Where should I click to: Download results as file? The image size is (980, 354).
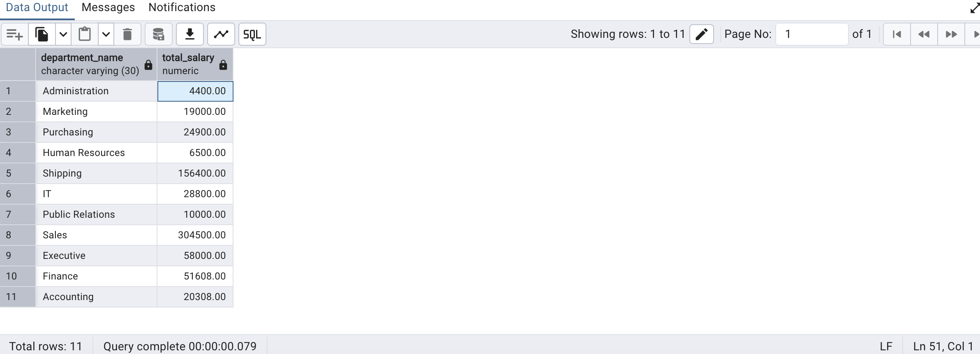click(190, 34)
